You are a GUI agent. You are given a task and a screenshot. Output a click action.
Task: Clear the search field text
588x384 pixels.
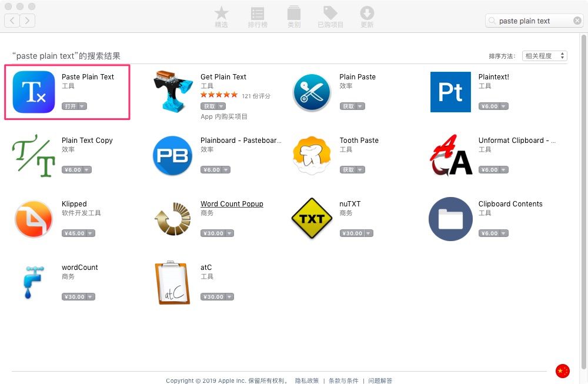click(x=577, y=21)
